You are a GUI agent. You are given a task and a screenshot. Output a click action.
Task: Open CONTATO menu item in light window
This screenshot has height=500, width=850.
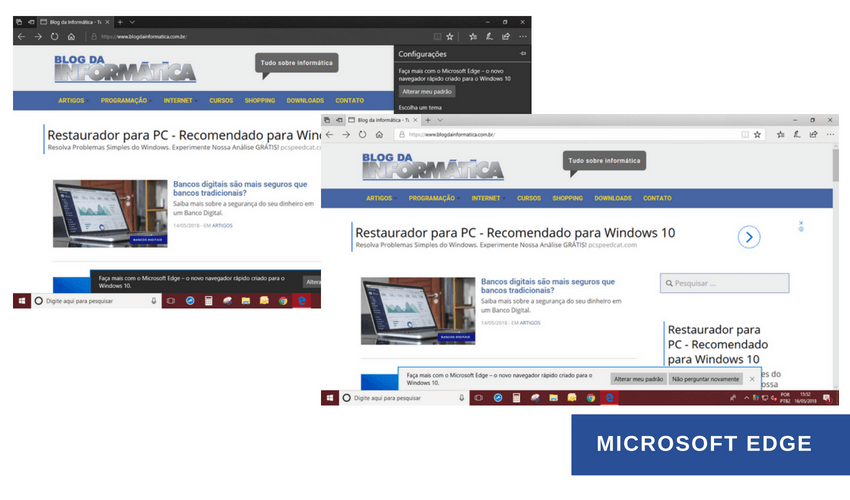(657, 198)
